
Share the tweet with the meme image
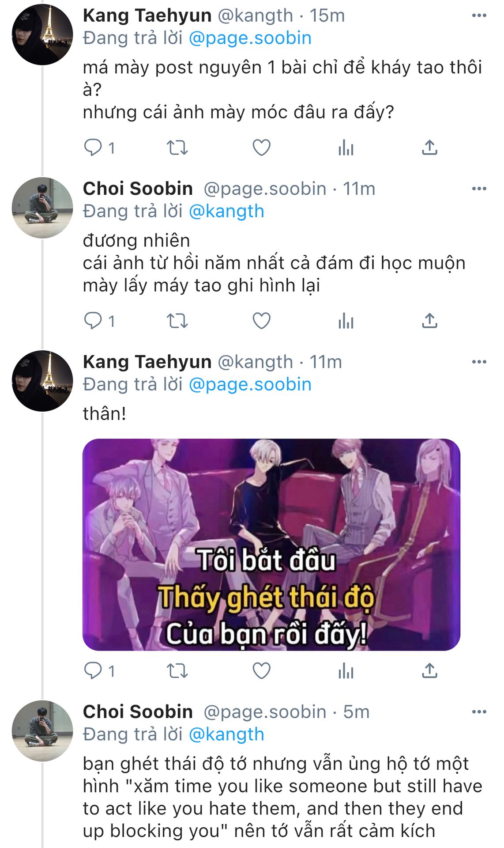point(429,670)
